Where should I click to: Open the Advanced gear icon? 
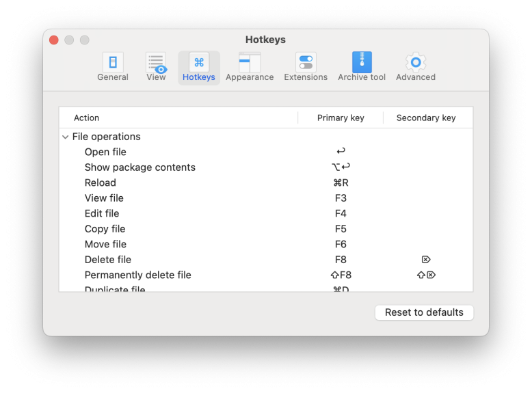[x=416, y=62]
